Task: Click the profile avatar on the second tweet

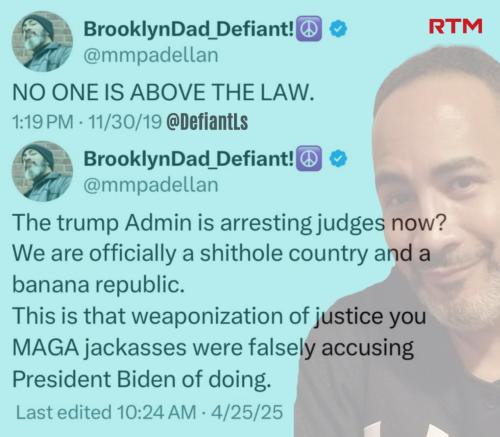Action: pyautogui.click(x=42, y=171)
